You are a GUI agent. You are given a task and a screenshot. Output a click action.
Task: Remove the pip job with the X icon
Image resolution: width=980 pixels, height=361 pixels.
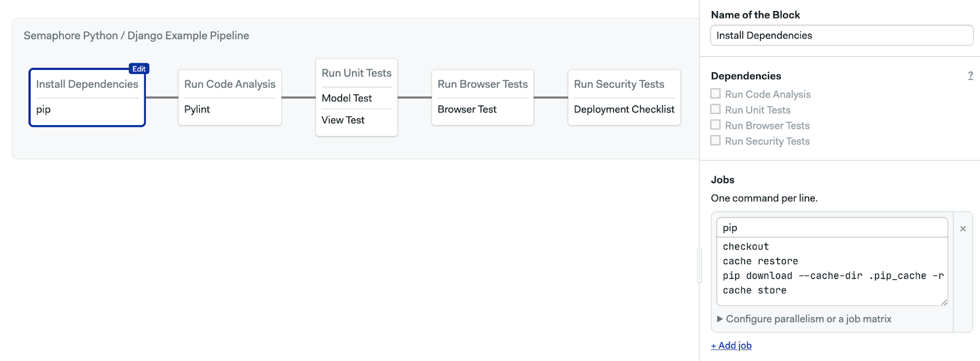[963, 229]
